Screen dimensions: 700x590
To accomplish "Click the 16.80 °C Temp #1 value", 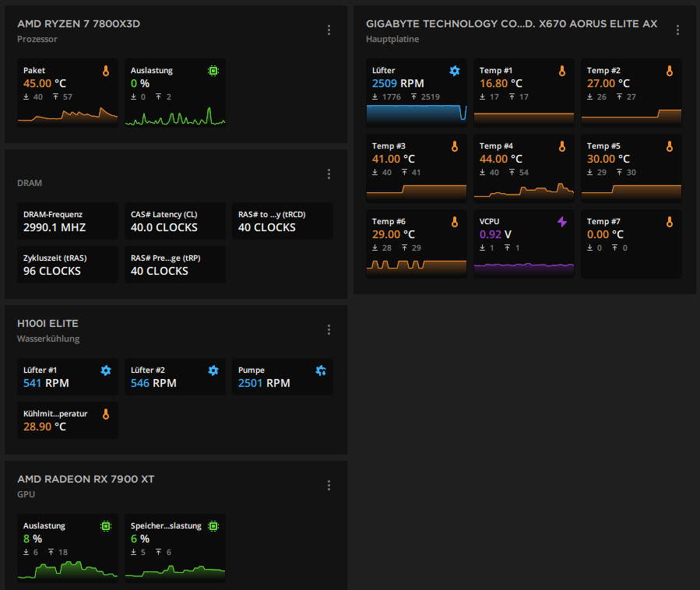I will [501, 83].
